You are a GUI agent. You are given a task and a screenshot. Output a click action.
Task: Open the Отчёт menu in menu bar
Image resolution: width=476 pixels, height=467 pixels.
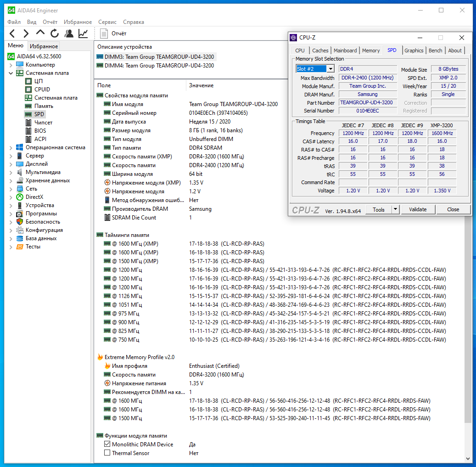tap(50, 22)
